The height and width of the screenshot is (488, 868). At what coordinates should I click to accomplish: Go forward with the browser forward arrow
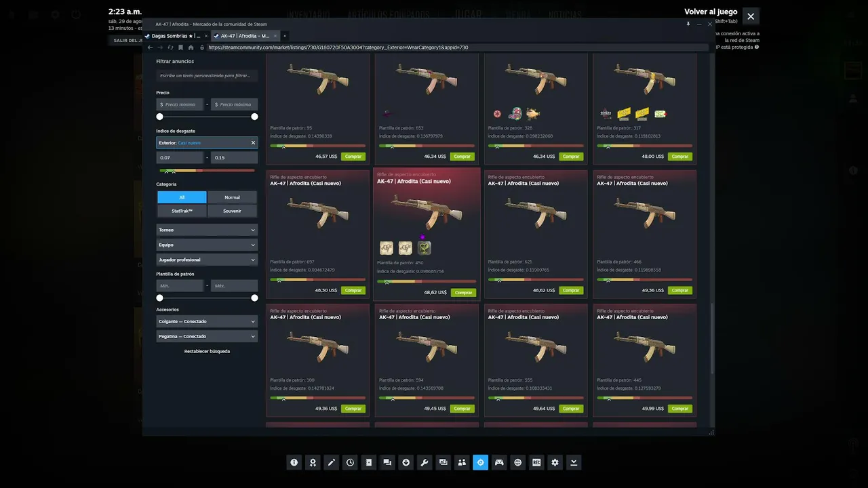(160, 47)
